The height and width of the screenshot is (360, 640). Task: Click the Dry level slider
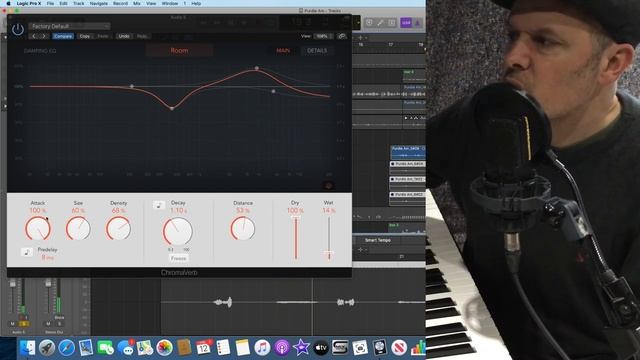pos(296,238)
